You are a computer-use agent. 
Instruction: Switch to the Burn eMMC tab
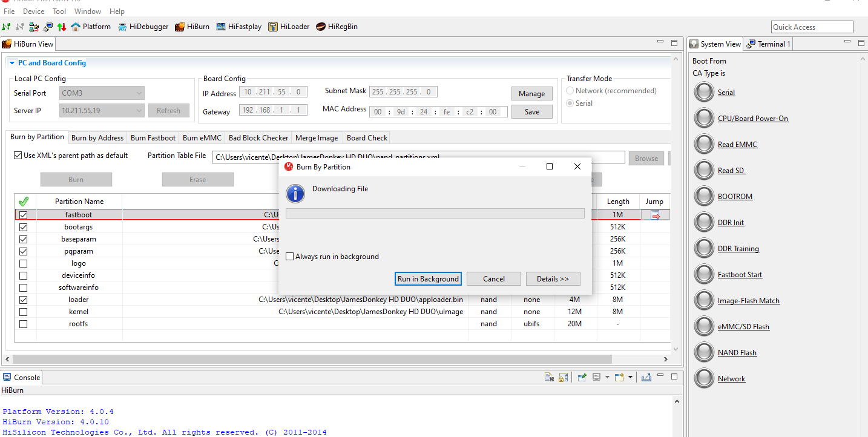[202, 137]
